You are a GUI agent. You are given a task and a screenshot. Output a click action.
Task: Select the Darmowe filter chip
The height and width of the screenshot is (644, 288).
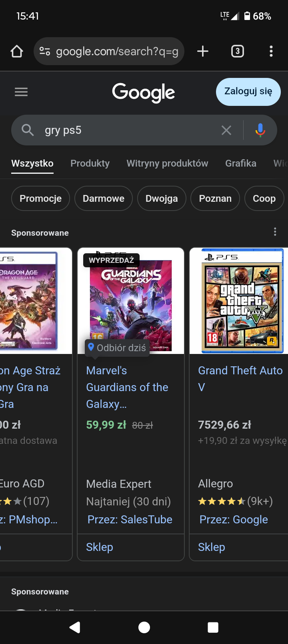103,199
